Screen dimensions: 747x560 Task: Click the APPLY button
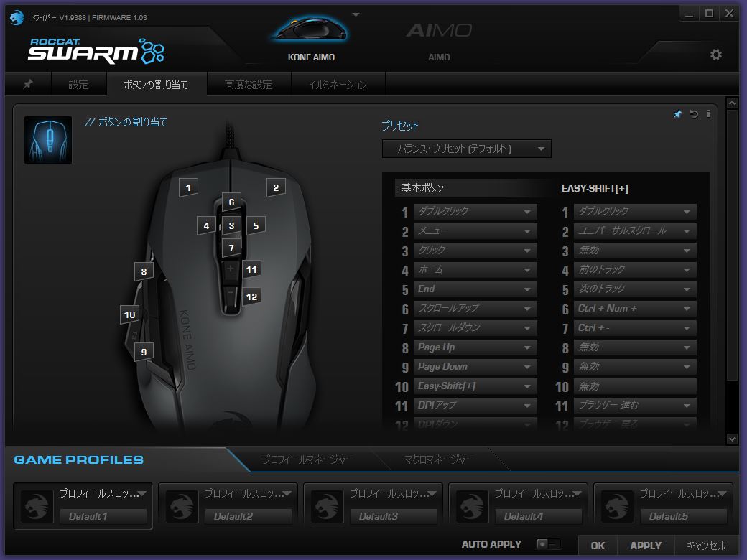(646, 546)
